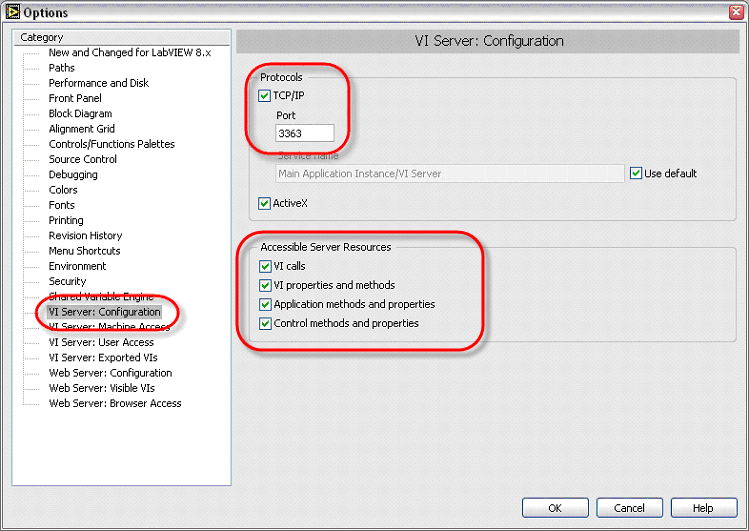Viewport: 749px width, 531px height.
Task: Uncheck the ActiveX checkbox
Action: click(265, 203)
